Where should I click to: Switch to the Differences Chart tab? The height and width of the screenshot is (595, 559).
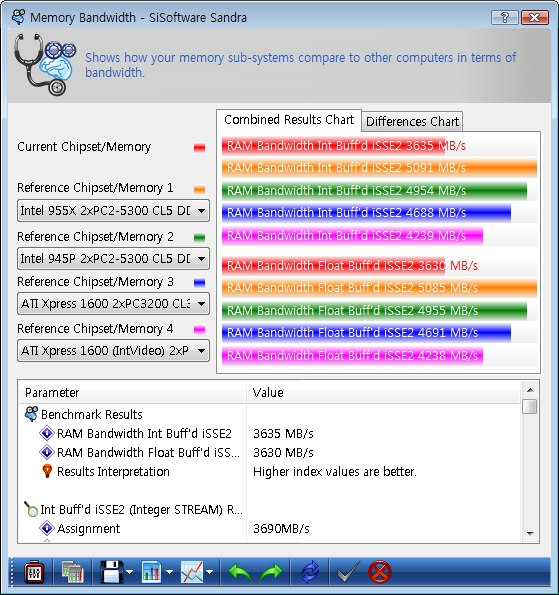point(412,121)
